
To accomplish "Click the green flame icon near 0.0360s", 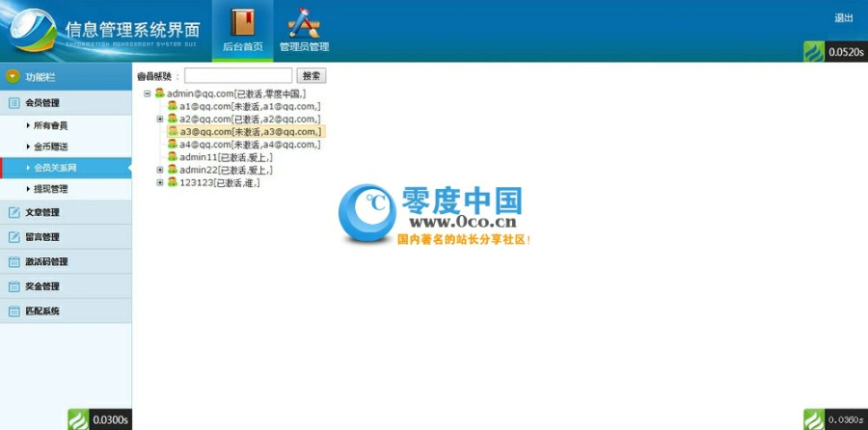I will (x=814, y=419).
